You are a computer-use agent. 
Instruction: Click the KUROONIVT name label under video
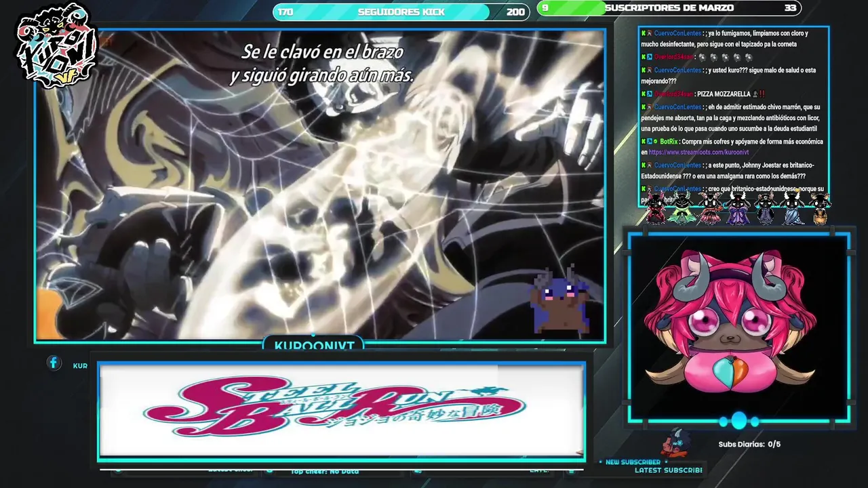[314, 345]
